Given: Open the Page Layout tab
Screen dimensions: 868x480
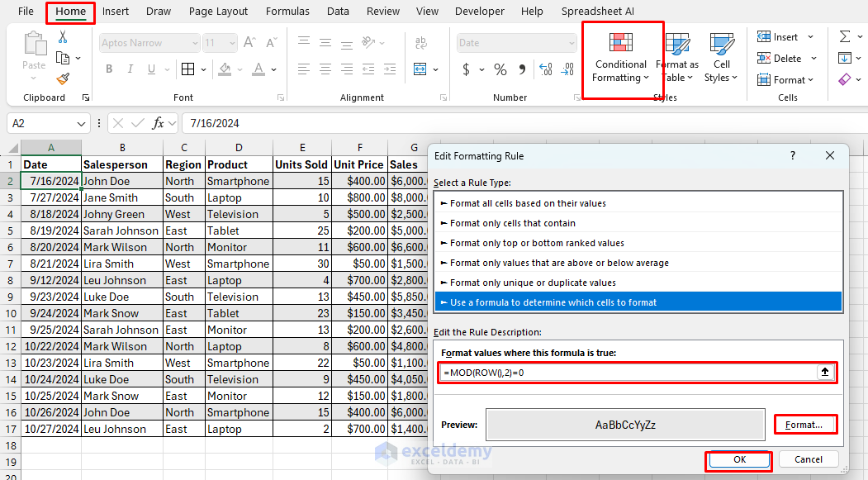Looking at the screenshot, I should pyautogui.click(x=218, y=12).
